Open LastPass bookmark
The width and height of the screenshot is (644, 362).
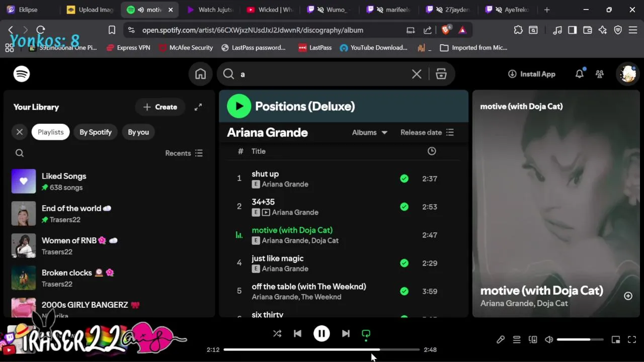coord(315,48)
